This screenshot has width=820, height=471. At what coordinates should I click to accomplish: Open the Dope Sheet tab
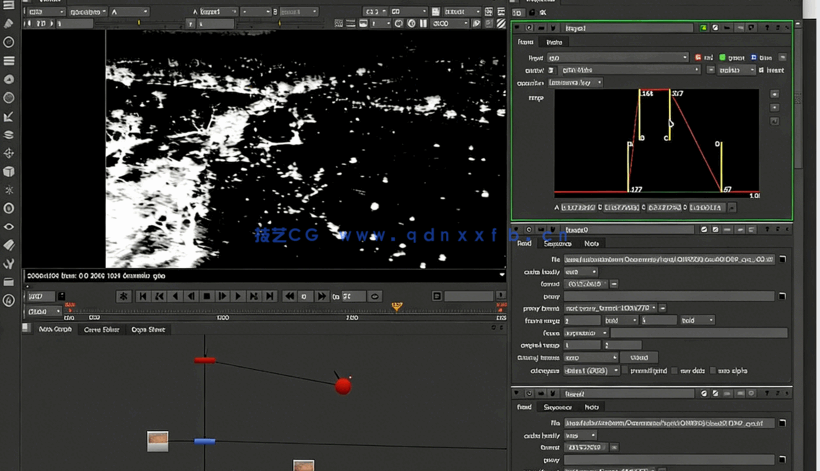(x=148, y=329)
